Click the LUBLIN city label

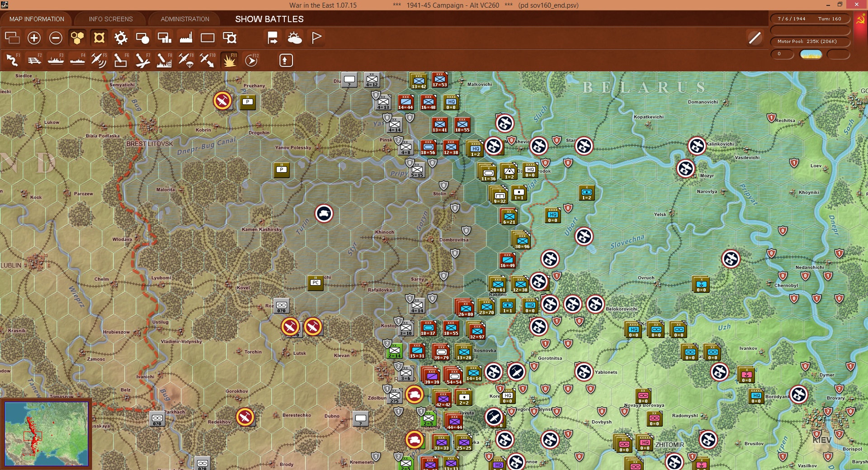pyautogui.click(x=11, y=265)
